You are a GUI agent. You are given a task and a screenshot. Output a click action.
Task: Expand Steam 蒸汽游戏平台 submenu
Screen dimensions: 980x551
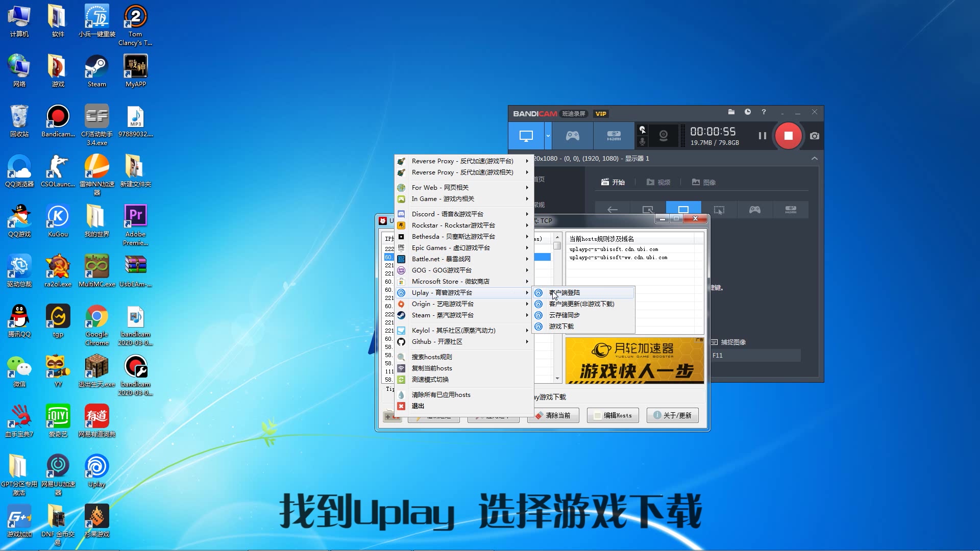[464, 315]
